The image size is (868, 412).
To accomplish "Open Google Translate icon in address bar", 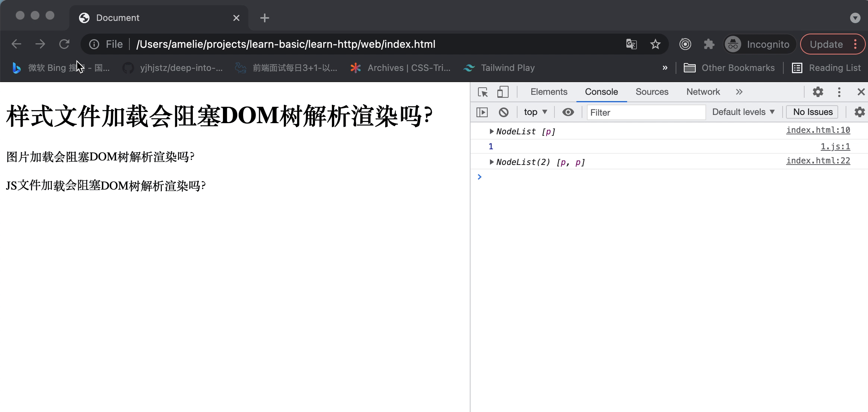I will (x=631, y=44).
